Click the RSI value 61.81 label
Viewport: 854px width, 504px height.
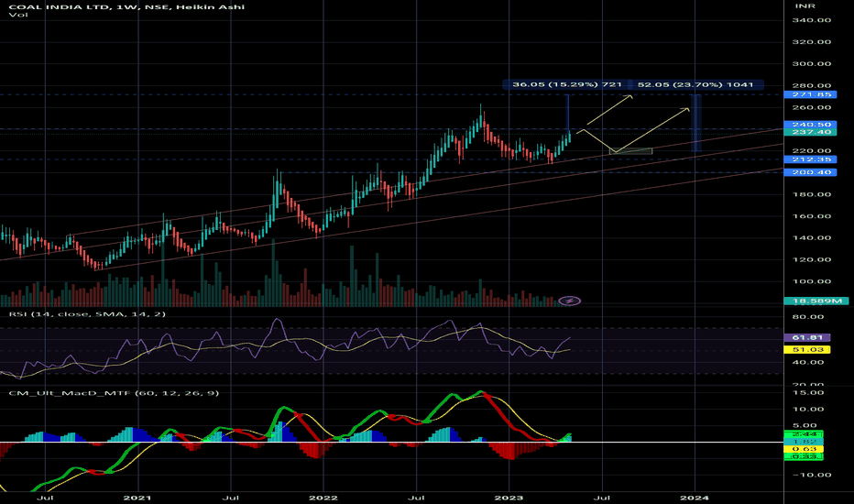pyautogui.click(x=807, y=338)
